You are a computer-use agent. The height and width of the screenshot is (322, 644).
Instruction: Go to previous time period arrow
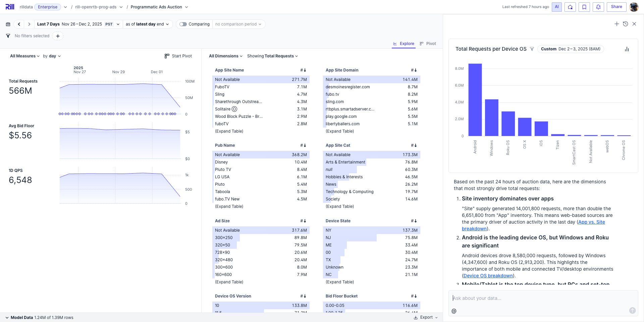pyautogui.click(x=19, y=24)
